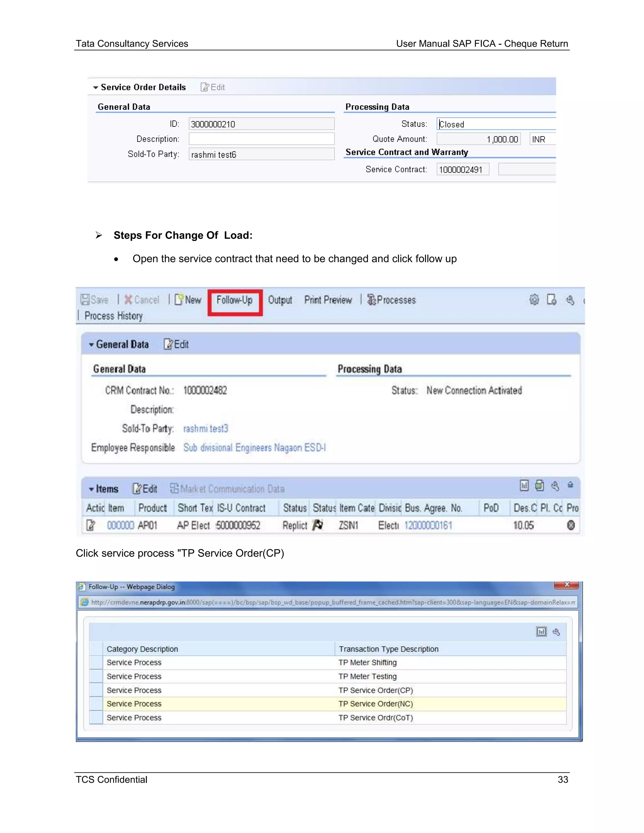Select the TP Meter Testing row
Image resolution: width=644 pixels, height=833 pixels.
point(328,677)
